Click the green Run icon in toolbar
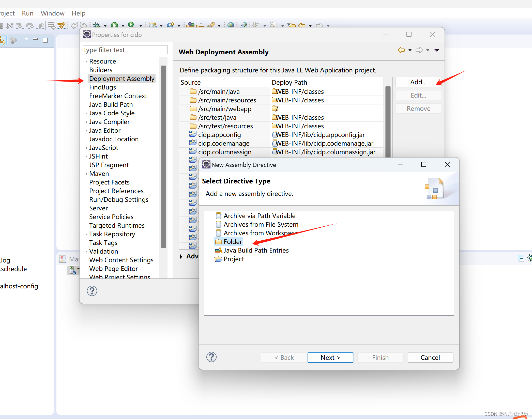Screen dimensions: 532x419 point(114,25)
